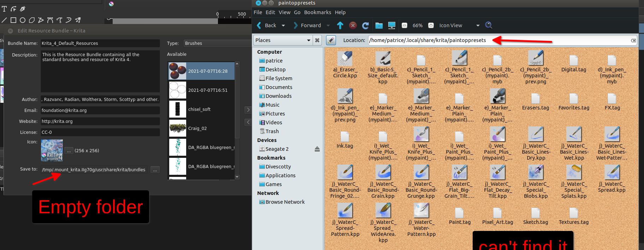
Task: Select Krita's Line tool
Action: tap(4, 20)
